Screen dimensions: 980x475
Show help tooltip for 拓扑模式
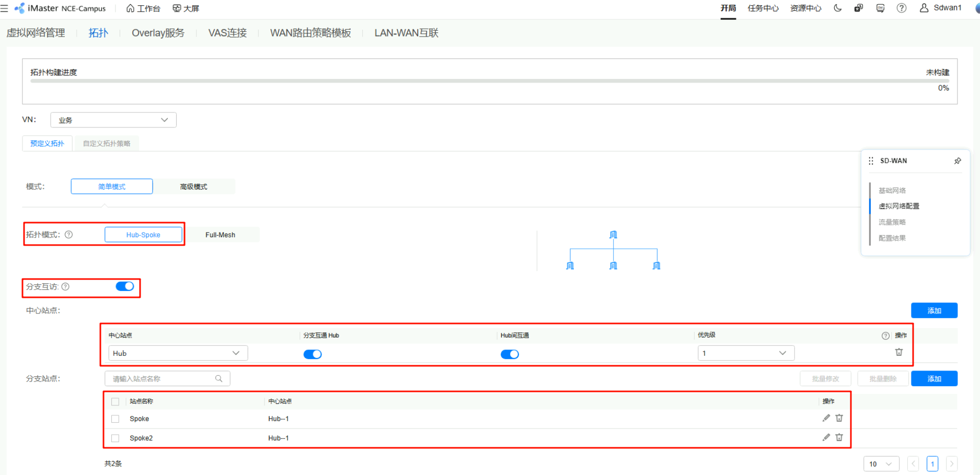(x=69, y=235)
